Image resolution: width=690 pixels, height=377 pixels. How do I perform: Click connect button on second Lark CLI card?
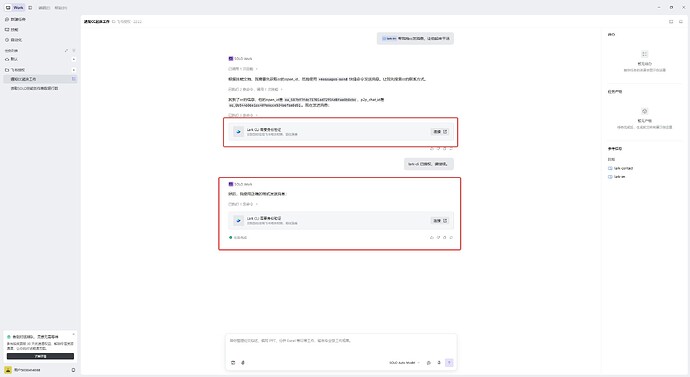[440, 220]
